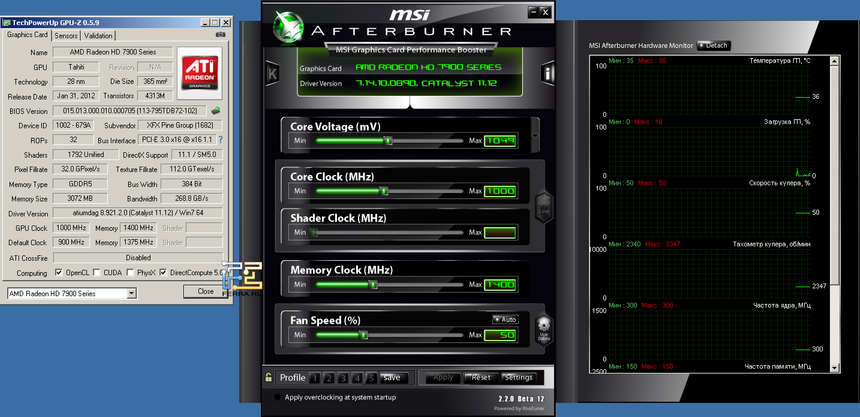Toggle the OpenCL checkbox
The height and width of the screenshot is (417, 860).
tap(59, 273)
